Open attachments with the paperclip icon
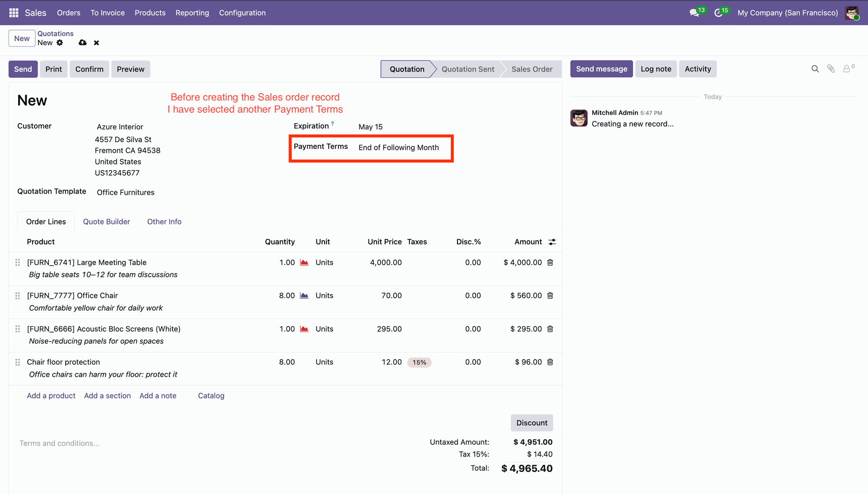This screenshot has width=868, height=494. click(831, 69)
